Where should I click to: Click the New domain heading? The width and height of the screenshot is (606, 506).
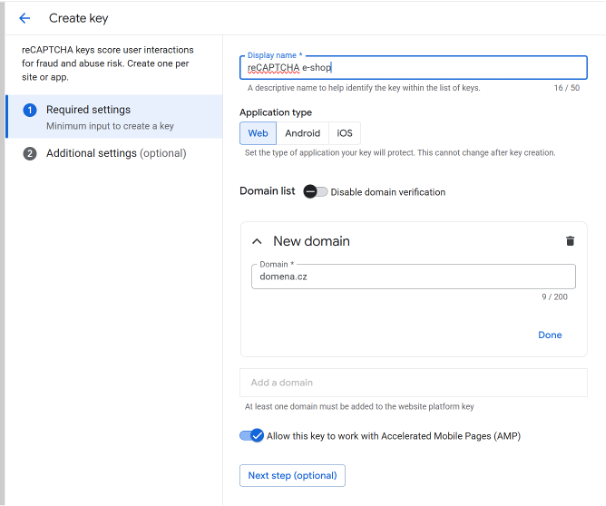click(311, 242)
